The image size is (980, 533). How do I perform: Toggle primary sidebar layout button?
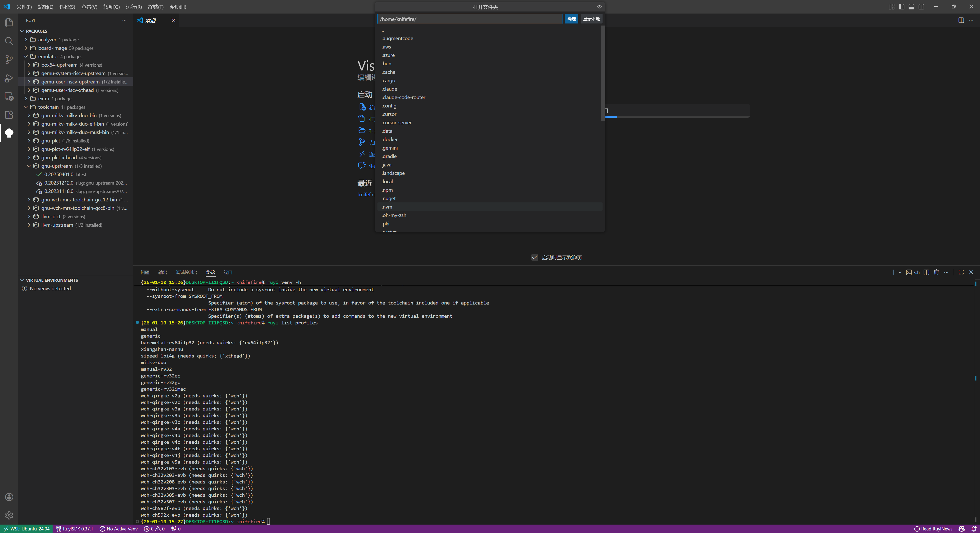click(x=901, y=7)
